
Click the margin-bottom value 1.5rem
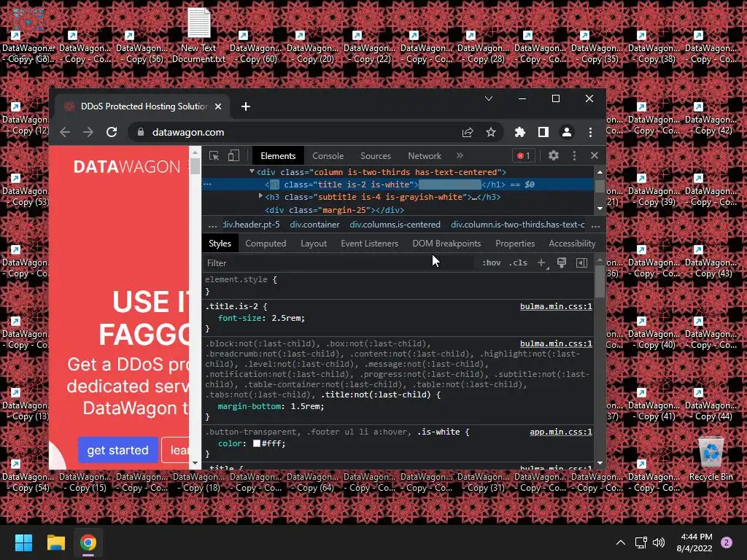pos(304,407)
